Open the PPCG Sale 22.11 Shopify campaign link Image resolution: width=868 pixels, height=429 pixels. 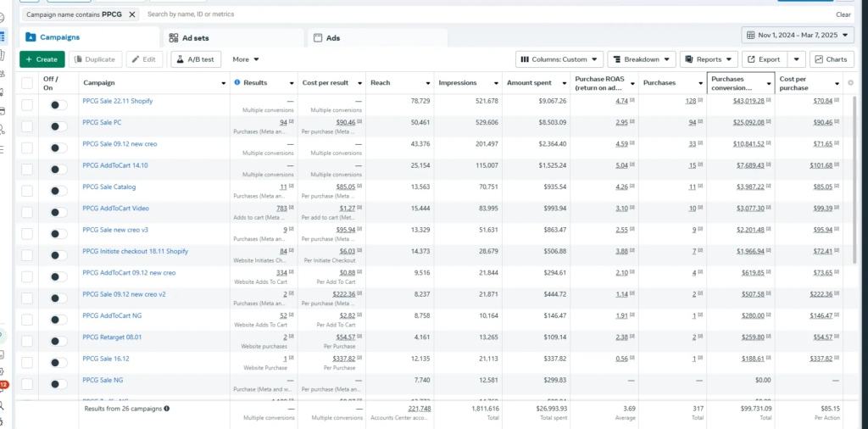pyautogui.click(x=117, y=101)
